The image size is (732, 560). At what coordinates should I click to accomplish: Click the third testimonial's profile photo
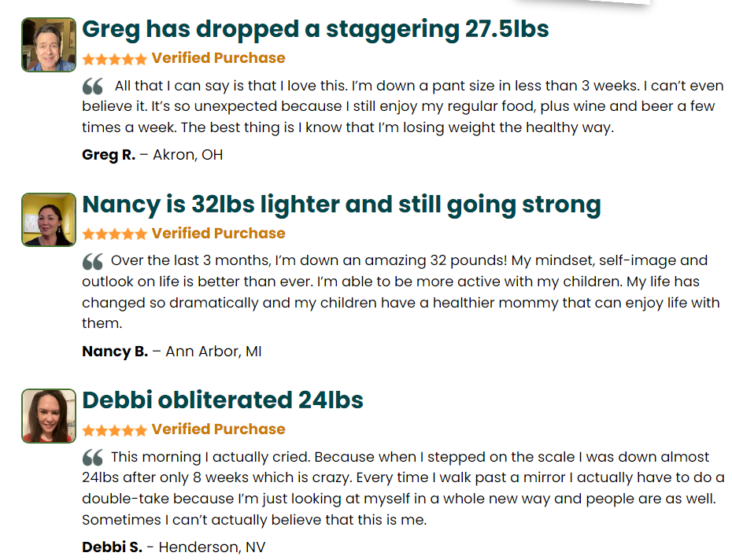49,415
